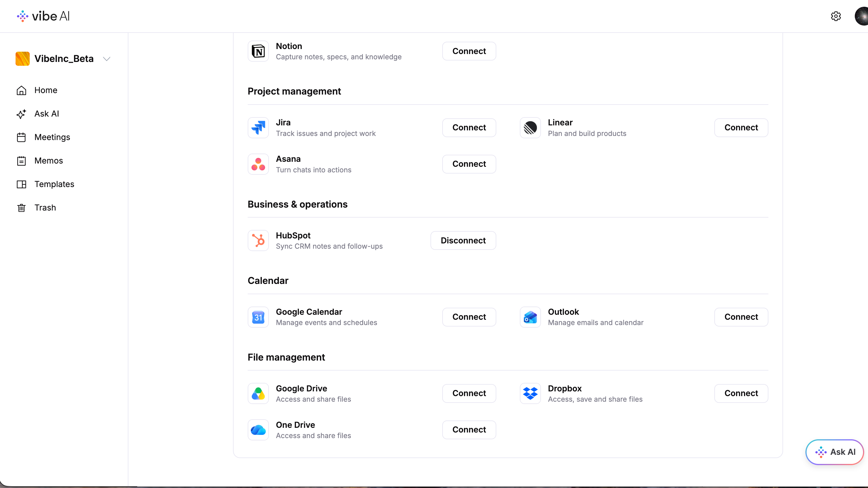Click the VibeInc_Beta workspace avatar
Screen dimensions: 868x488
tap(23, 59)
